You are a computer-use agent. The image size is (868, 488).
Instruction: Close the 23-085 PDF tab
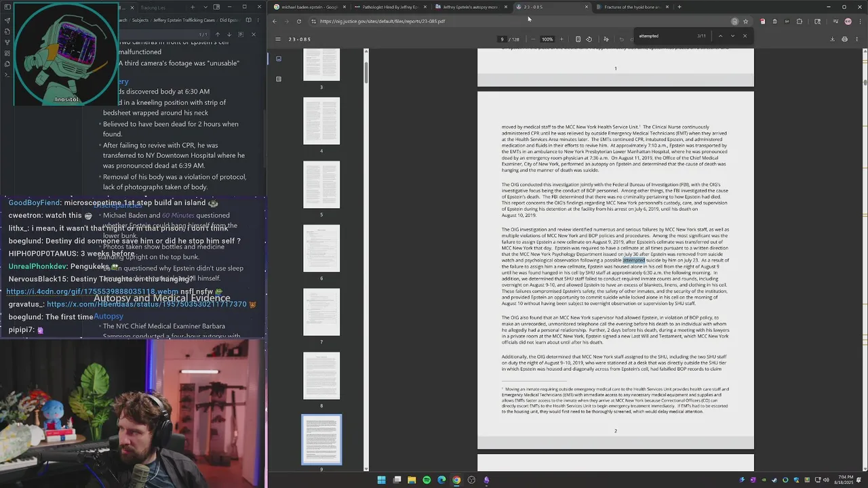pyautogui.click(x=587, y=7)
